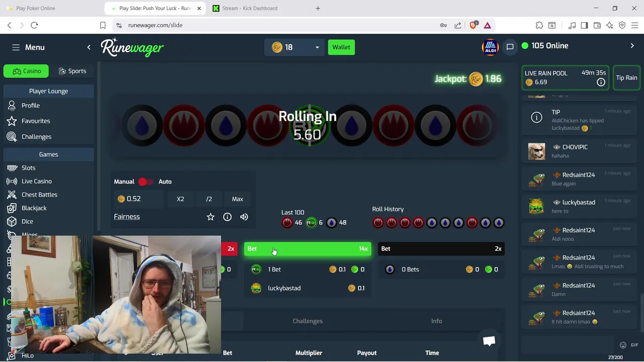Screen dimensions: 644x362
Task: Click the Runewager logo
Action: click(x=132, y=47)
